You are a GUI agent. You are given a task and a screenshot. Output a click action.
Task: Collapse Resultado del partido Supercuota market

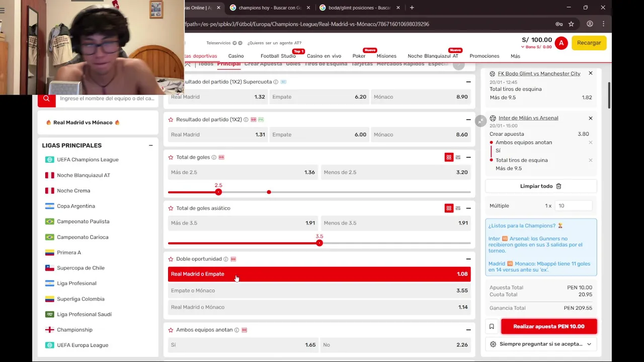[468, 82]
